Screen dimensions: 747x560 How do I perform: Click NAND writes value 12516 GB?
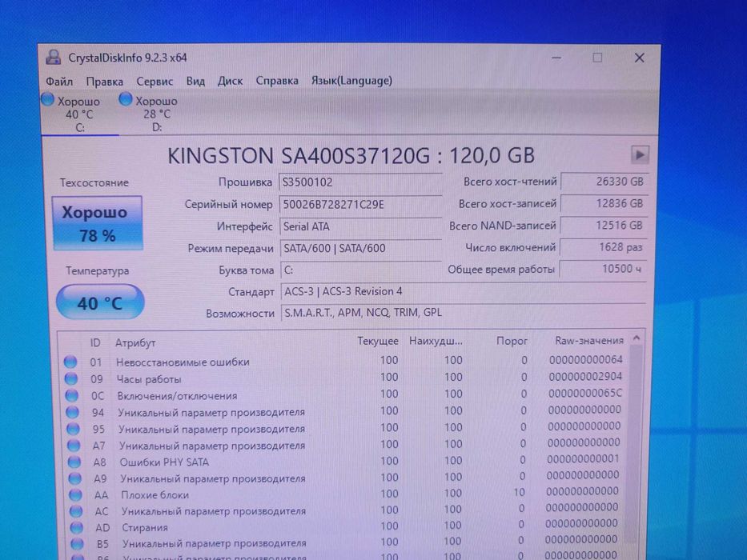click(x=603, y=226)
